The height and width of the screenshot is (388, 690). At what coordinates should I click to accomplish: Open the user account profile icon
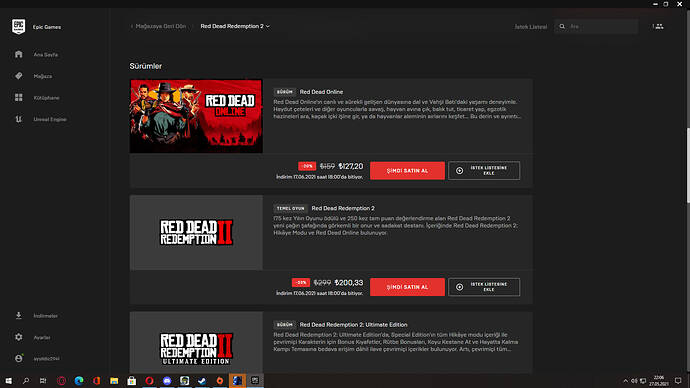tap(18, 359)
